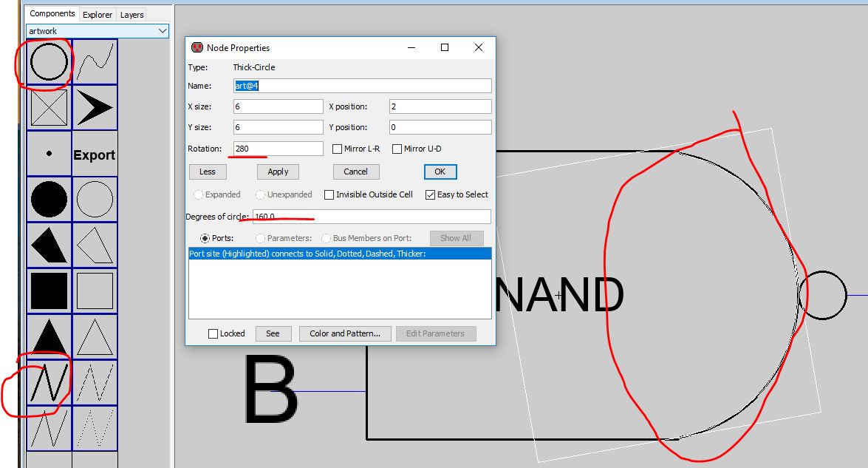
Task: Pick the filled arrow artwork node
Action: [x=95, y=108]
